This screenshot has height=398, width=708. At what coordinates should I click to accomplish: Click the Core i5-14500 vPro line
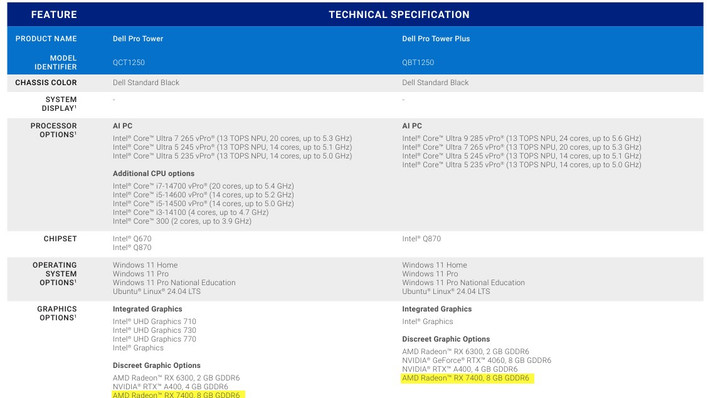click(x=203, y=204)
